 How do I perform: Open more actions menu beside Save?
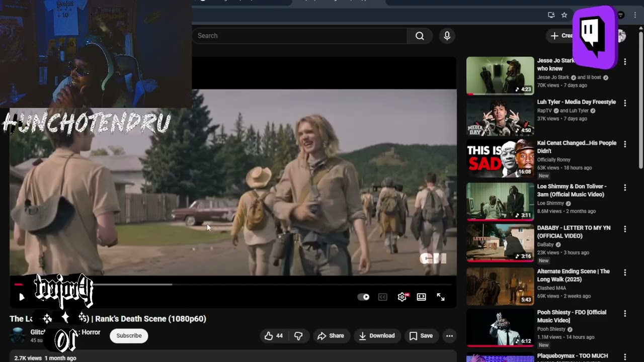(x=449, y=336)
